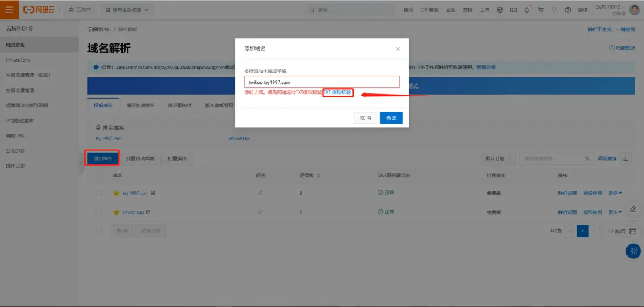Toggle the star for tzy1997.com

116,193
